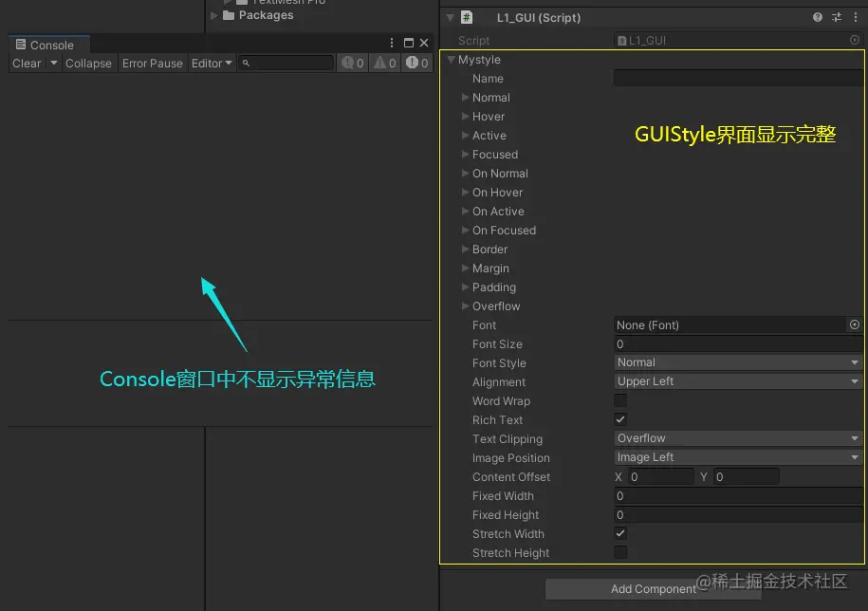Click the Font Size label
868x611 pixels.
[x=497, y=343]
